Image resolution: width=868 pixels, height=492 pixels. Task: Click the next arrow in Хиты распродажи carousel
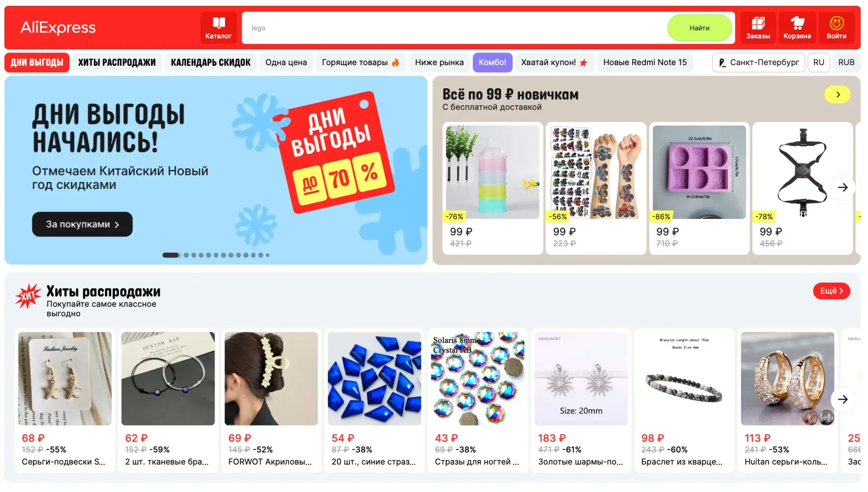[x=843, y=399]
